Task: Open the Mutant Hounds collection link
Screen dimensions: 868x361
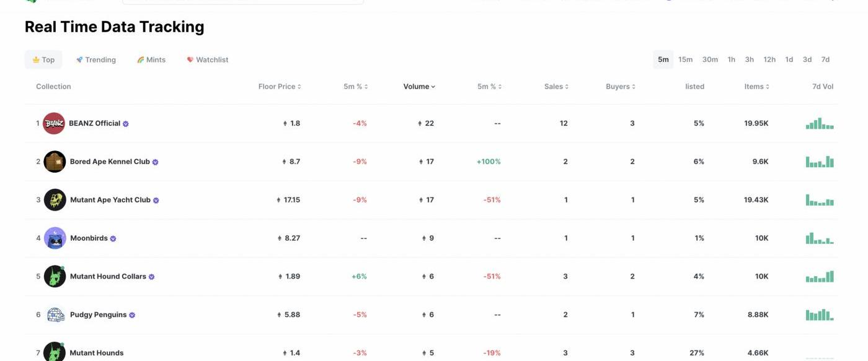Action: tap(96, 353)
